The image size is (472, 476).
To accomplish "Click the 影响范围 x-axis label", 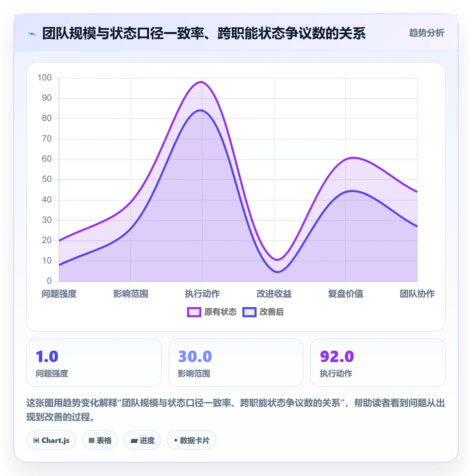I will tap(131, 294).
